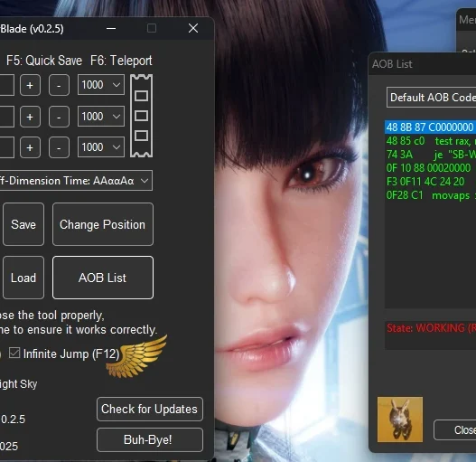Click the Buh-Bye! button
476x462 pixels.
[150, 439]
